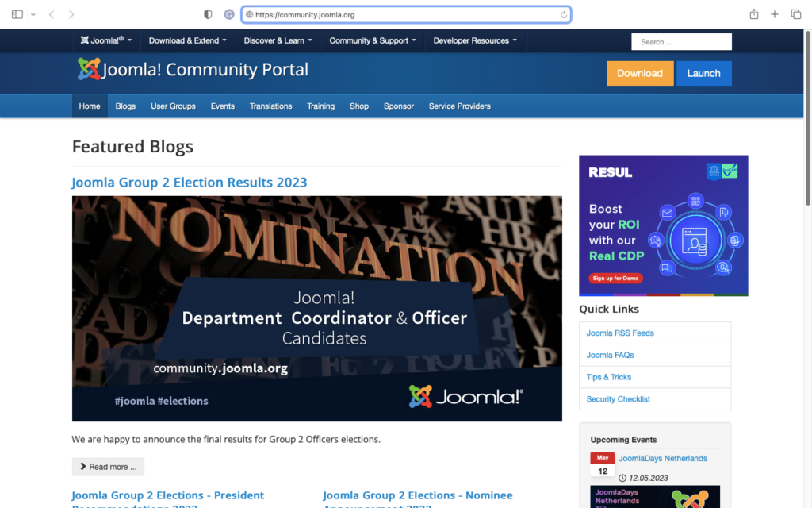Open JoomlaDays Netherlands event link
Image resolution: width=812 pixels, height=508 pixels.
pos(662,458)
